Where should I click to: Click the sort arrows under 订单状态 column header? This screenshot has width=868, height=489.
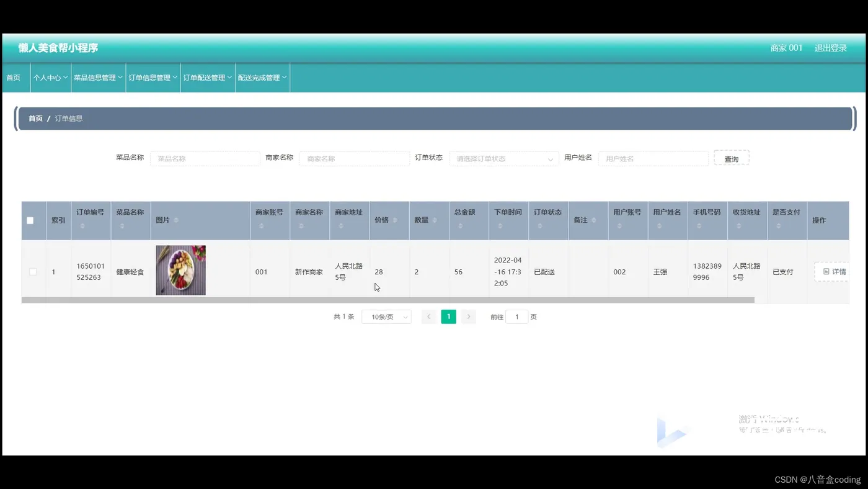point(539,226)
